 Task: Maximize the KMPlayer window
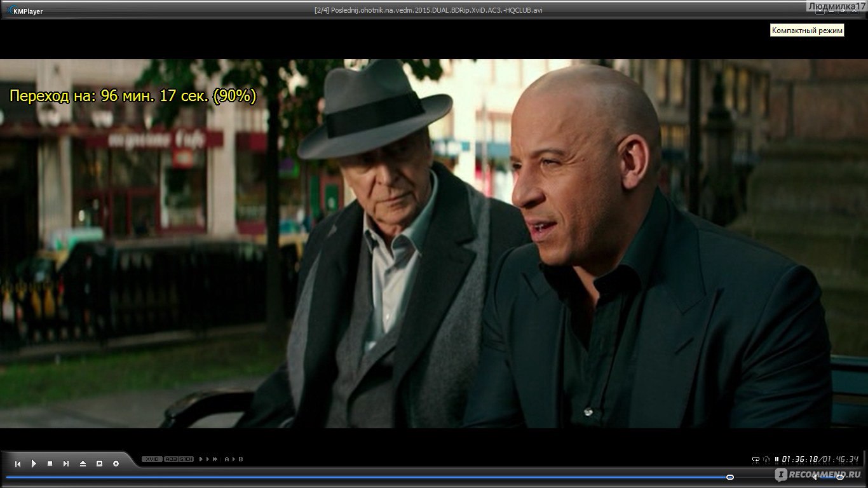(843, 11)
